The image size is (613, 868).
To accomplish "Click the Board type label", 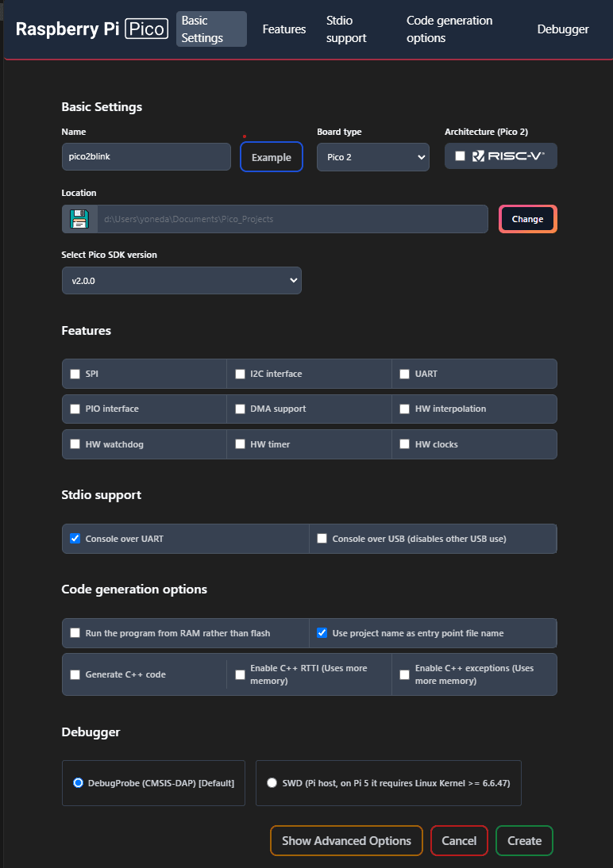I will click(x=339, y=132).
